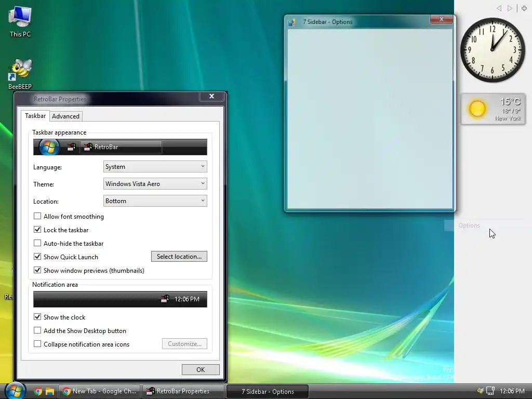Close the RetroBar Properties dialog
The height and width of the screenshot is (399, 532).
212,96
